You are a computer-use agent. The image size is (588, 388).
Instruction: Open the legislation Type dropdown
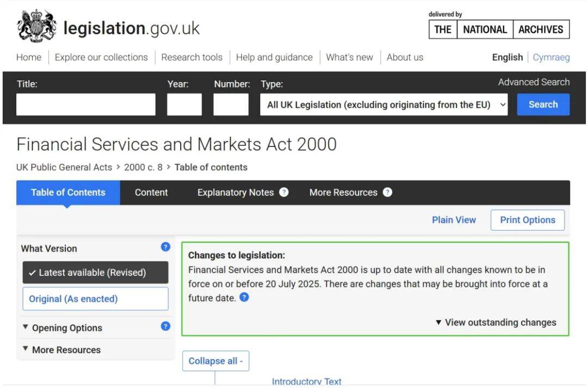pyautogui.click(x=384, y=104)
